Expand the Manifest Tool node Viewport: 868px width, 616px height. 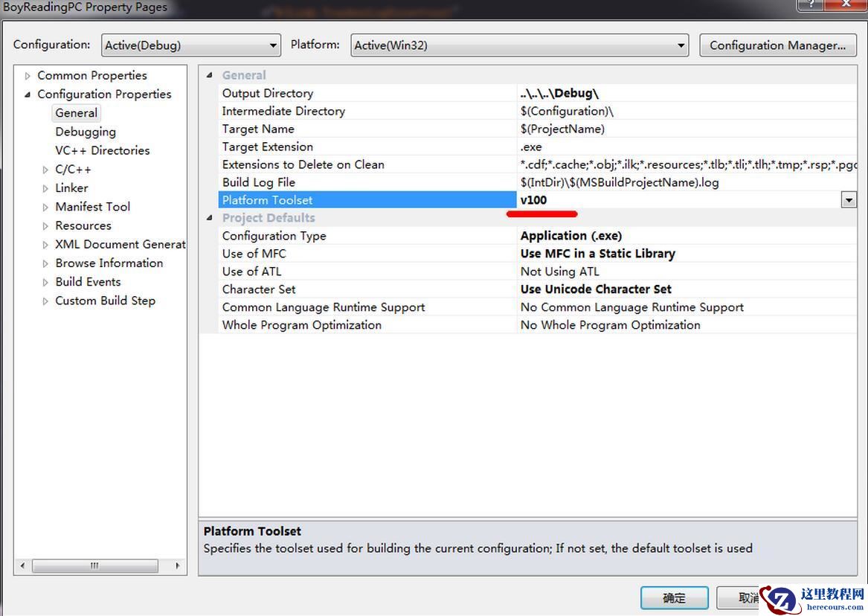(x=45, y=208)
